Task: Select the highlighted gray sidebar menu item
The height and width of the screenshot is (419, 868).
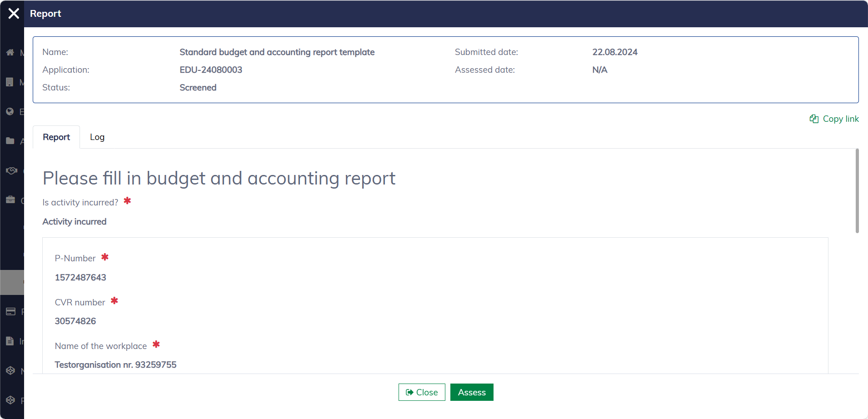Action: point(12,282)
